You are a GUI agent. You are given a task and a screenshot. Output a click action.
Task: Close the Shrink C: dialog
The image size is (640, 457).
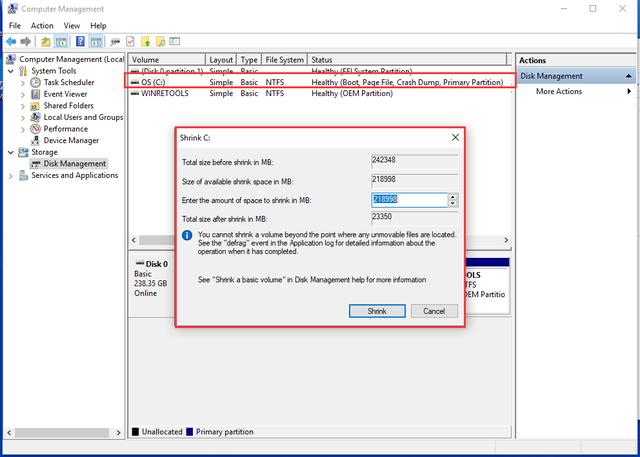pos(456,138)
